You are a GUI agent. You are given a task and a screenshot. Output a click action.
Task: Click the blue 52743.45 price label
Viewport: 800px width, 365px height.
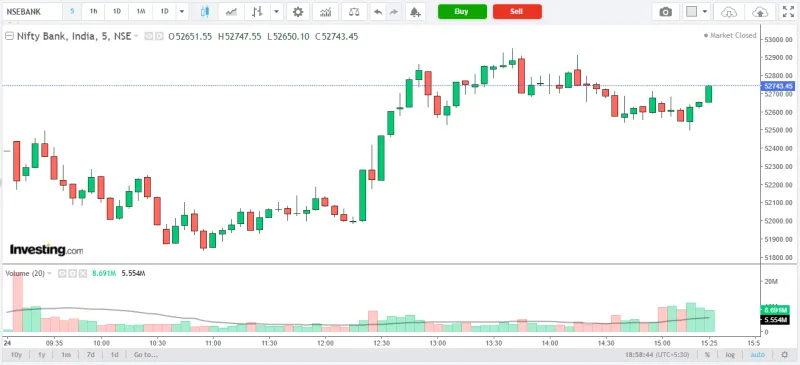778,86
